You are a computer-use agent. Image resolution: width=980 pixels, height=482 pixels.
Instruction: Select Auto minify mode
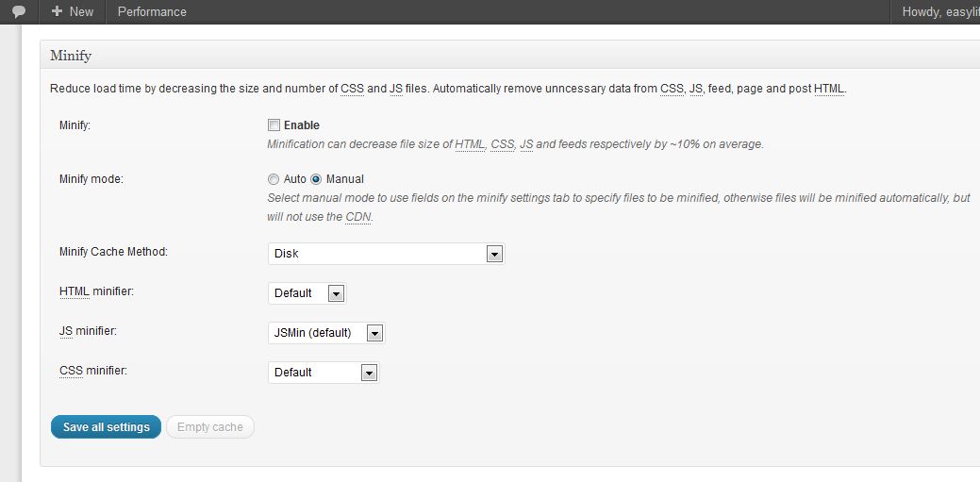[274, 179]
